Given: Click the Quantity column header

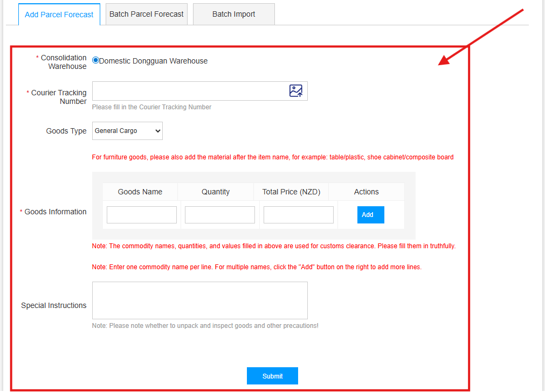Looking at the screenshot, I should click(216, 192).
